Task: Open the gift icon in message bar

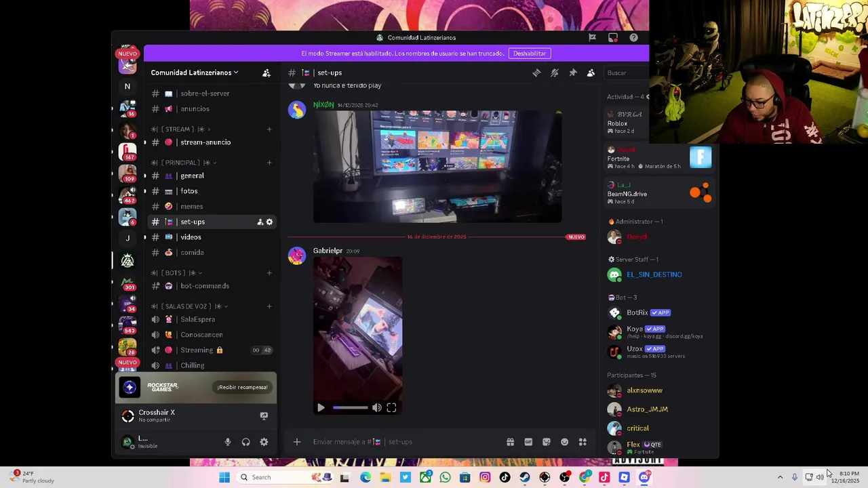Action: 510,442
